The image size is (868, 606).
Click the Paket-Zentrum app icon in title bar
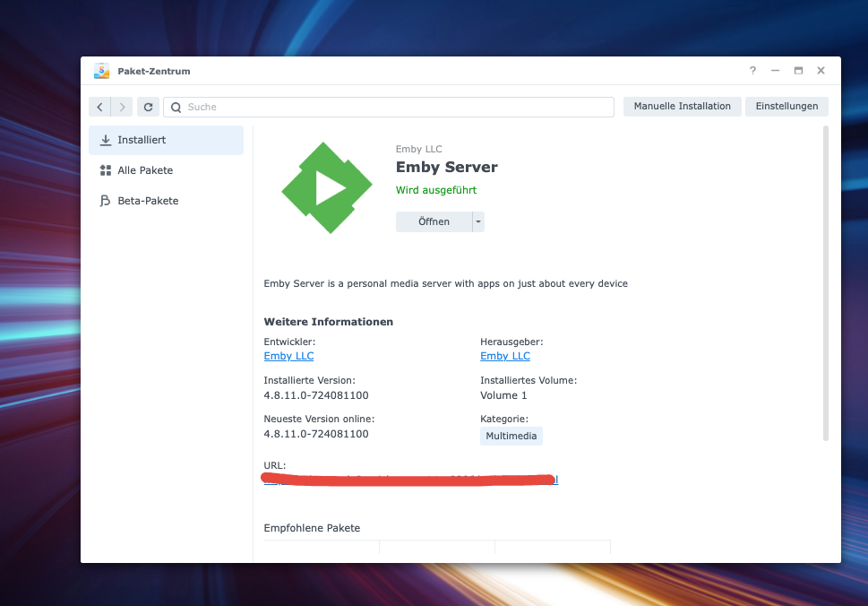(x=101, y=71)
